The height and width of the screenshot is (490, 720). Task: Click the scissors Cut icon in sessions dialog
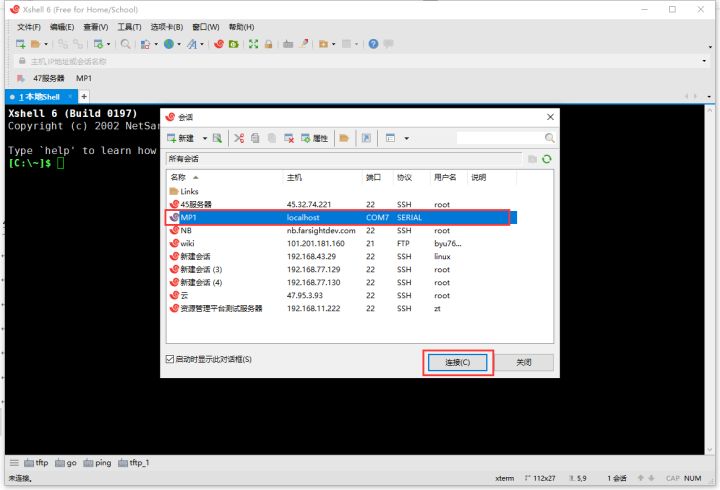click(x=239, y=138)
